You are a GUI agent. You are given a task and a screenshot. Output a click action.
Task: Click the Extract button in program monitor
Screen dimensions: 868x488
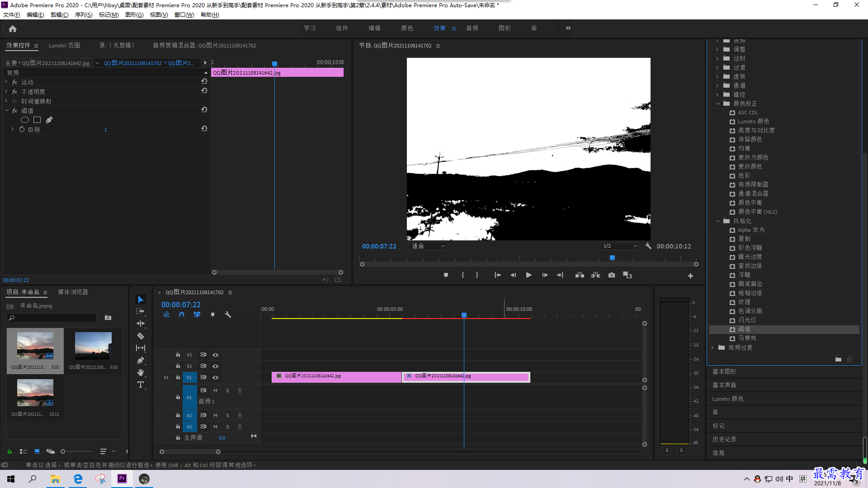click(595, 275)
